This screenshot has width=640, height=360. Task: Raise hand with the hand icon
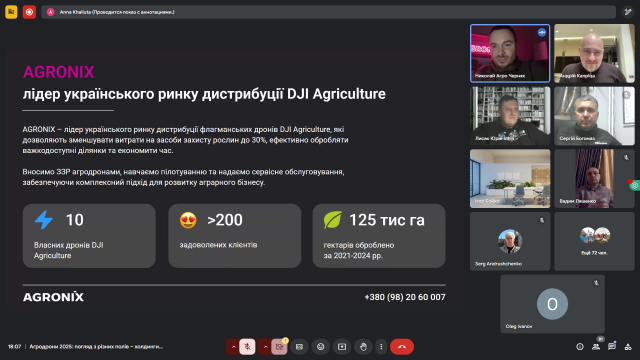(363, 347)
